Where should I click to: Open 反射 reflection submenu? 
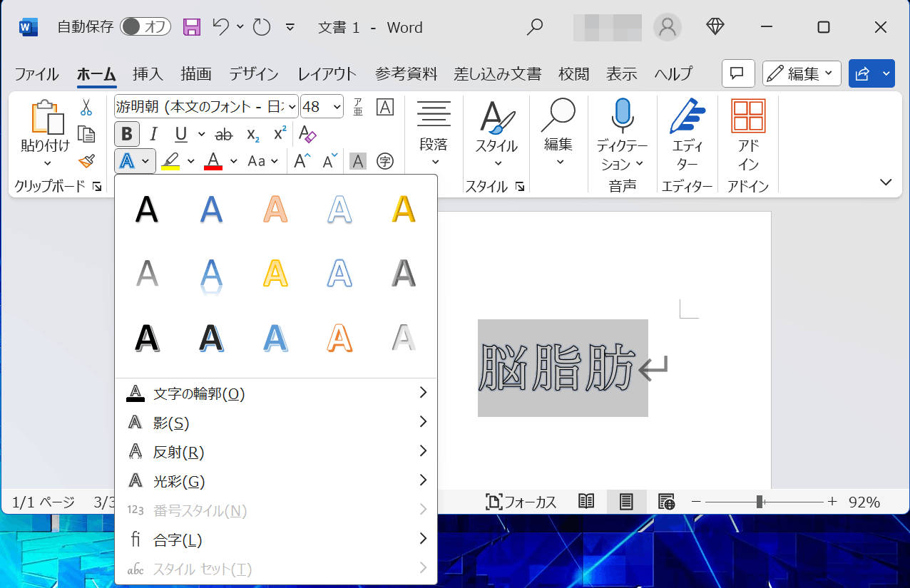click(x=276, y=452)
